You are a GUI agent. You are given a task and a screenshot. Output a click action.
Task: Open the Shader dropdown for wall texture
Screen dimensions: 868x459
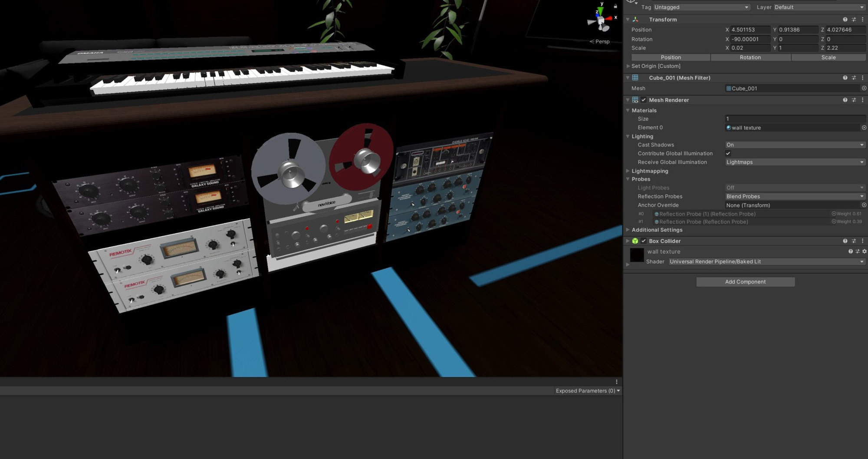pyautogui.click(x=766, y=262)
